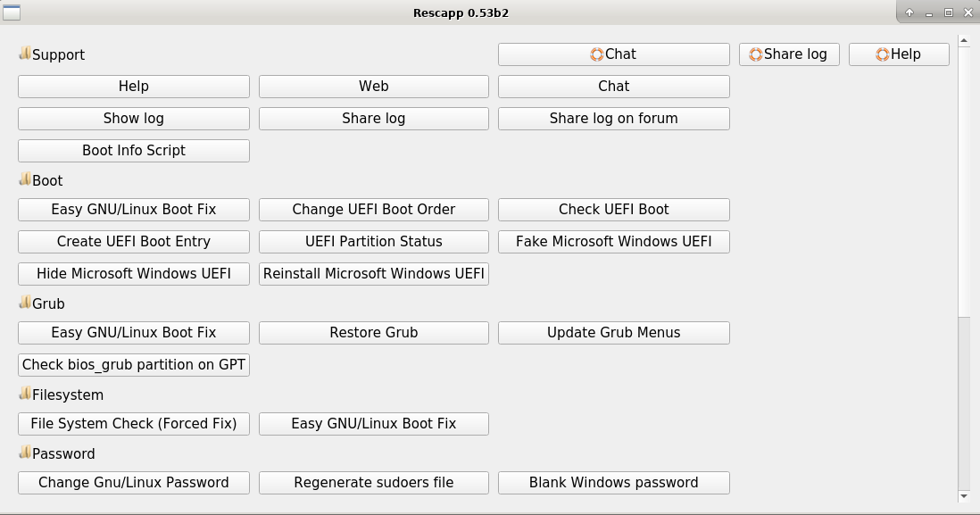Screen dimensions: 980x515
Task: Open Chat via the life-ring Chat button
Action: pos(613,54)
